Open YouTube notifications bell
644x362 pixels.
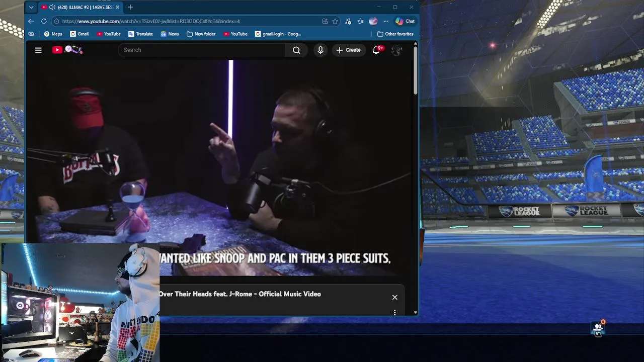coord(376,50)
